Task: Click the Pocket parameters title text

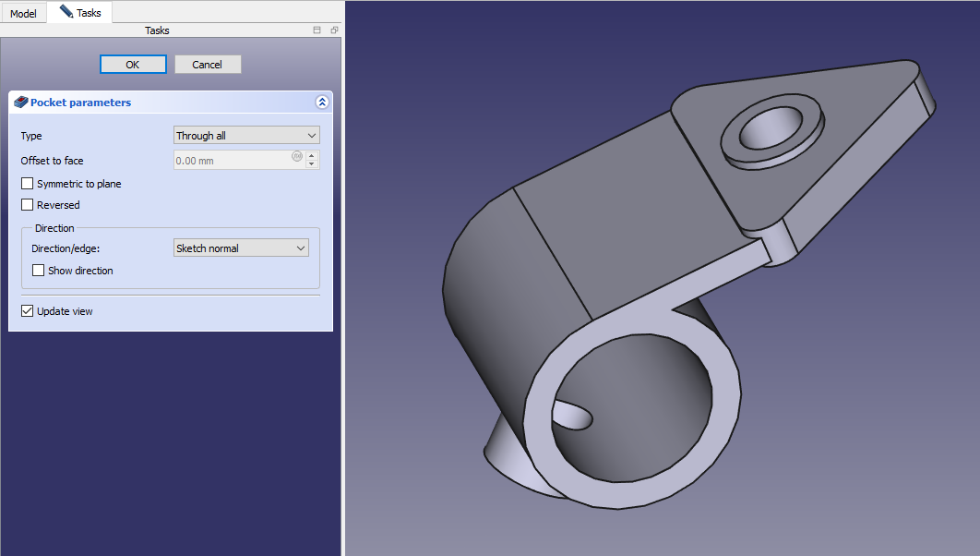Action: click(x=80, y=103)
